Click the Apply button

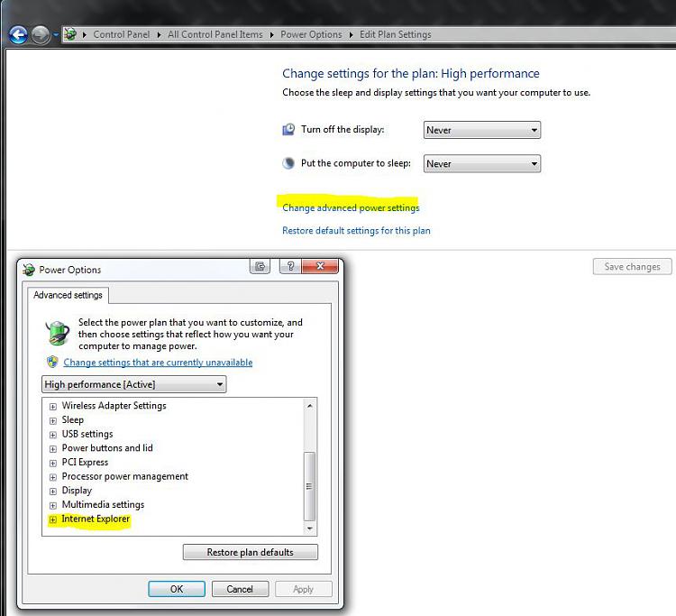(303, 589)
